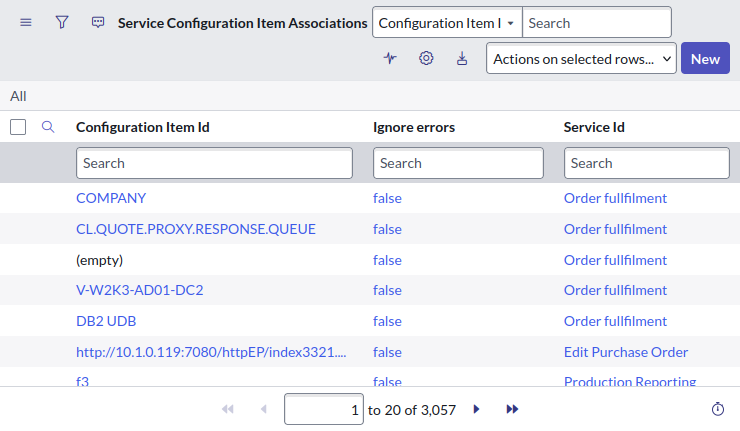Viewport: 740px width, 431px height.
Task: Open the COMPANY configuration item link
Action: [111, 198]
